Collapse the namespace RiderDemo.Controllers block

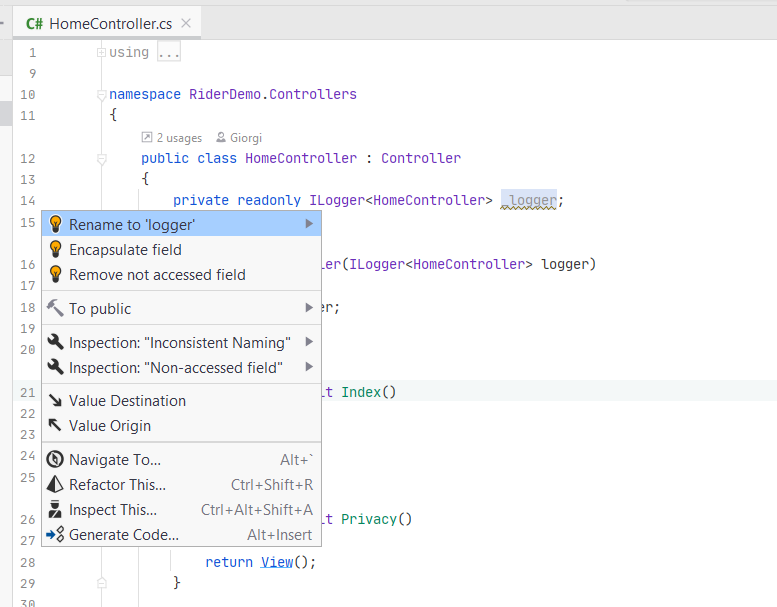[x=101, y=95]
